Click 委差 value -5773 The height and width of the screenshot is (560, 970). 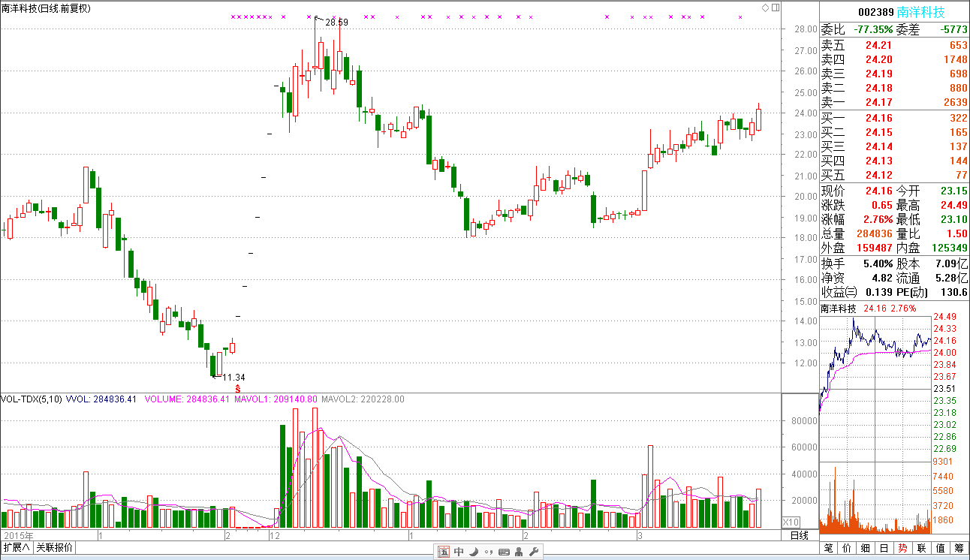tap(954, 30)
